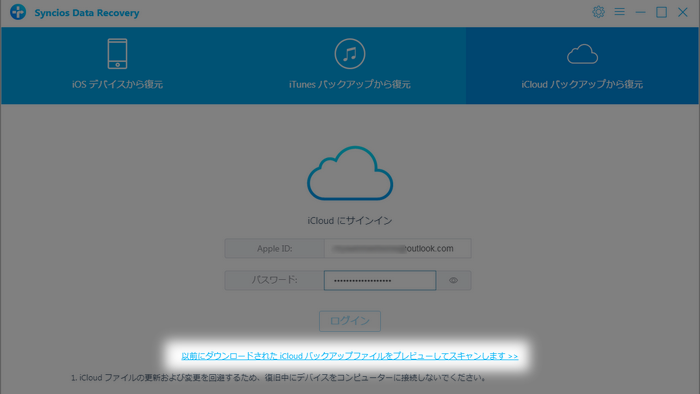Maximize the Syncios window

tap(661, 12)
